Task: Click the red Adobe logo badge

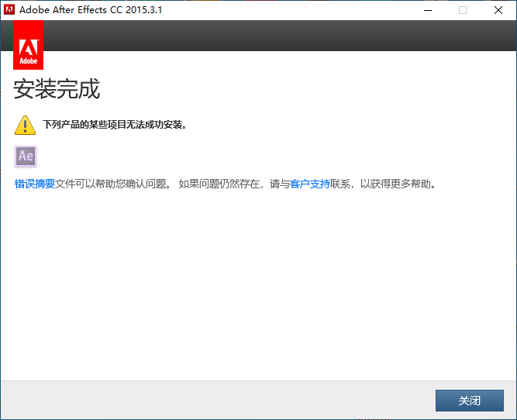Action: [28, 45]
